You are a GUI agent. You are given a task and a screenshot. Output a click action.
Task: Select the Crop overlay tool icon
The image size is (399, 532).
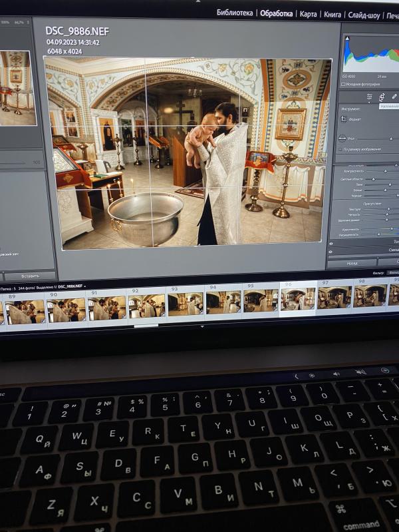tap(382, 97)
